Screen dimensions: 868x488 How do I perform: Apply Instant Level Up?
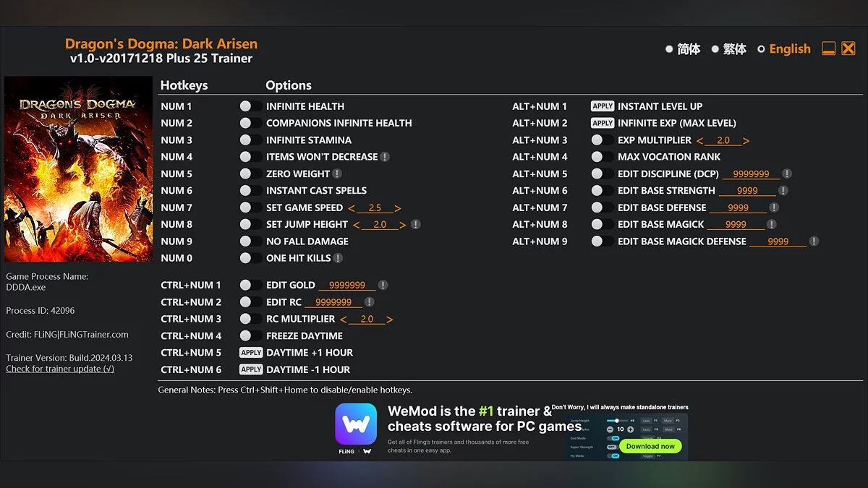[602, 106]
